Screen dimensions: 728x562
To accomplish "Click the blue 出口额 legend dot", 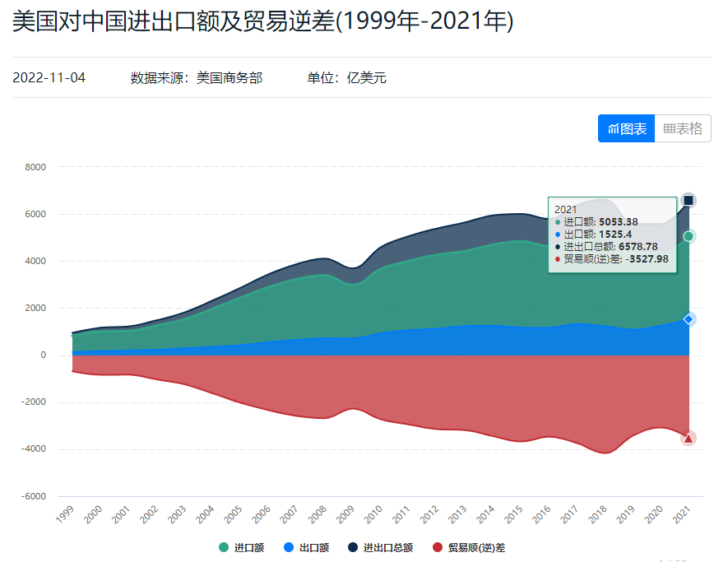I will 289,547.
